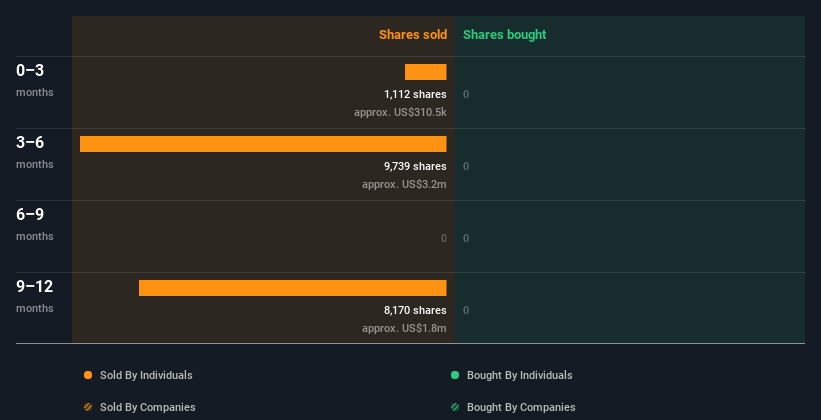Click the 9,739 shares value text
The image size is (821, 420).
[415, 166]
